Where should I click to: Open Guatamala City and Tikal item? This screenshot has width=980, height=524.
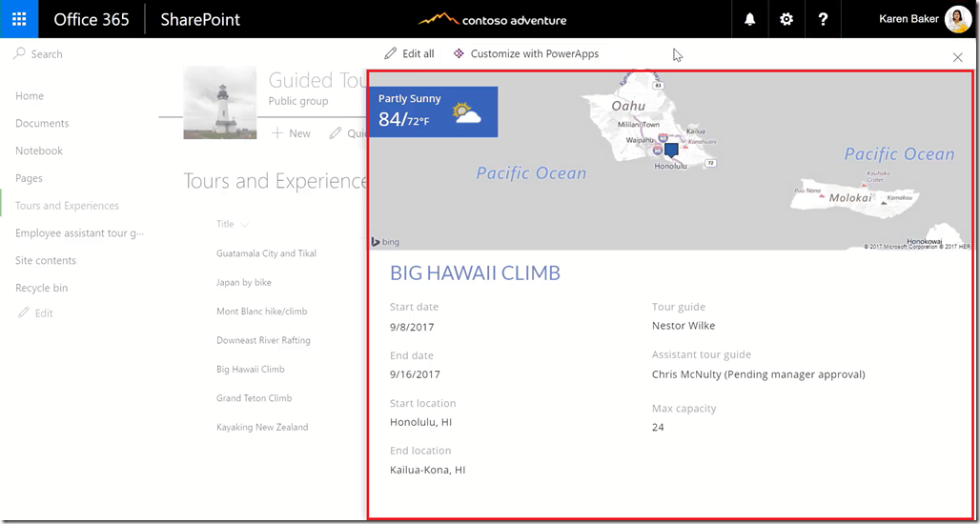pyautogui.click(x=266, y=253)
